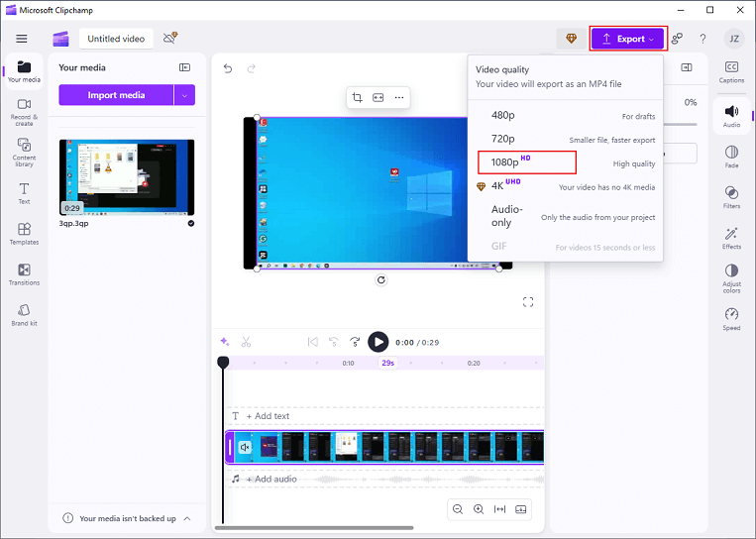
Task: Open the Speed properties panel
Action: point(731,319)
